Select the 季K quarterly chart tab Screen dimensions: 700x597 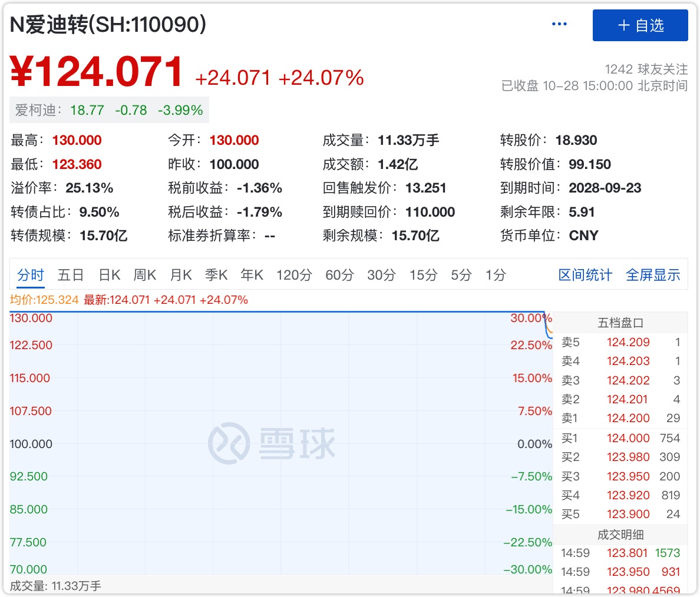(x=216, y=275)
